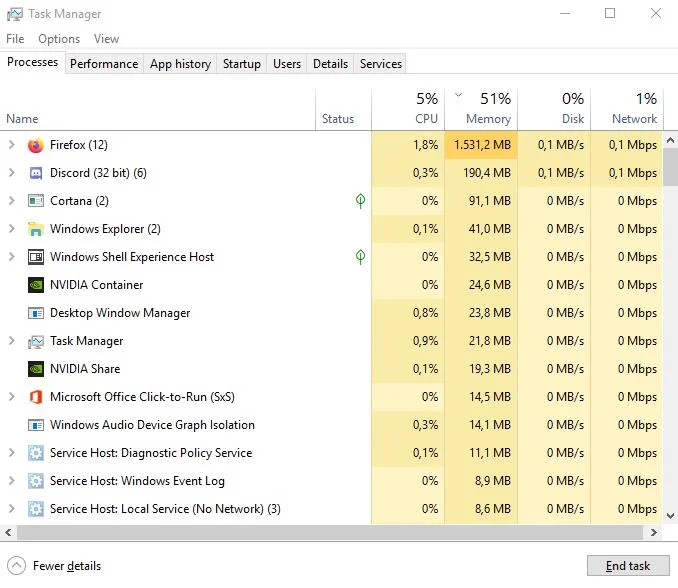Sort by the Status column header
Viewport: 678px width, 588px height.
(x=343, y=110)
